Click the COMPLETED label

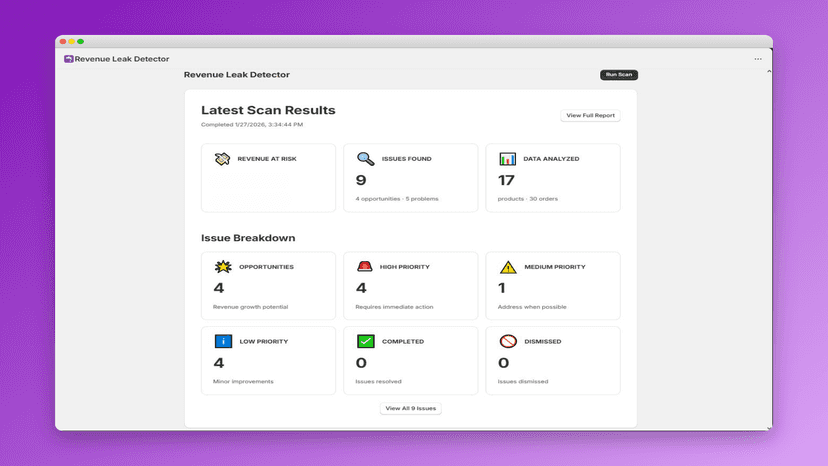tap(403, 341)
